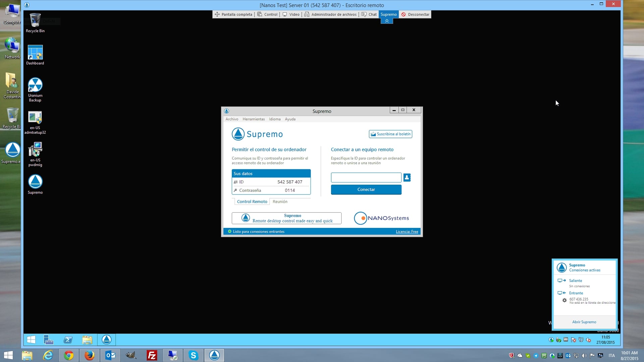Open the Herramientas menu

click(254, 119)
